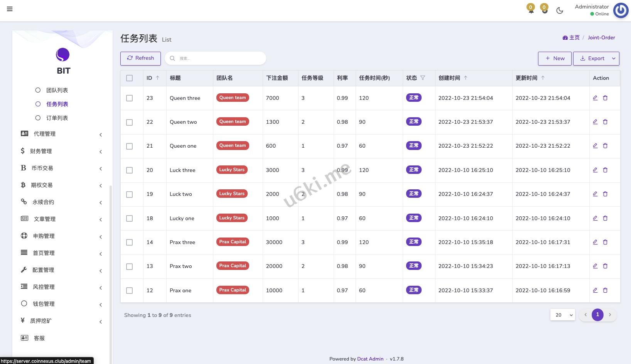Tick the checkbox for Queen two row
The height and width of the screenshot is (364, 631).
129,122
